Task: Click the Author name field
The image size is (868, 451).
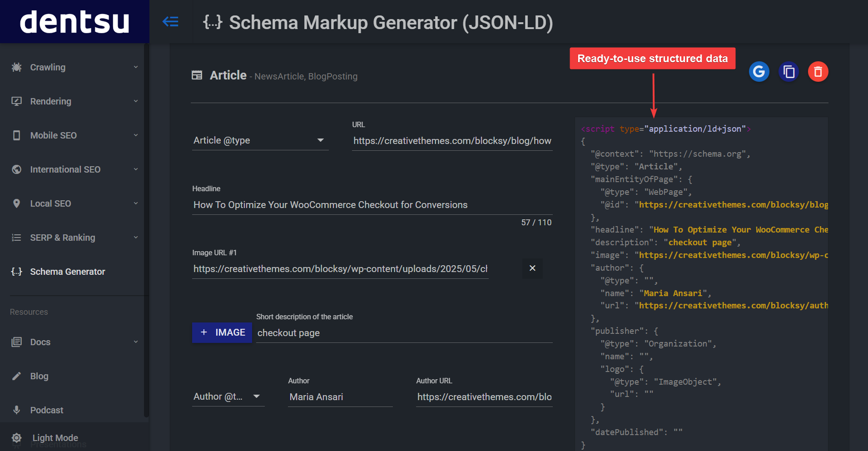Action: tap(340, 397)
